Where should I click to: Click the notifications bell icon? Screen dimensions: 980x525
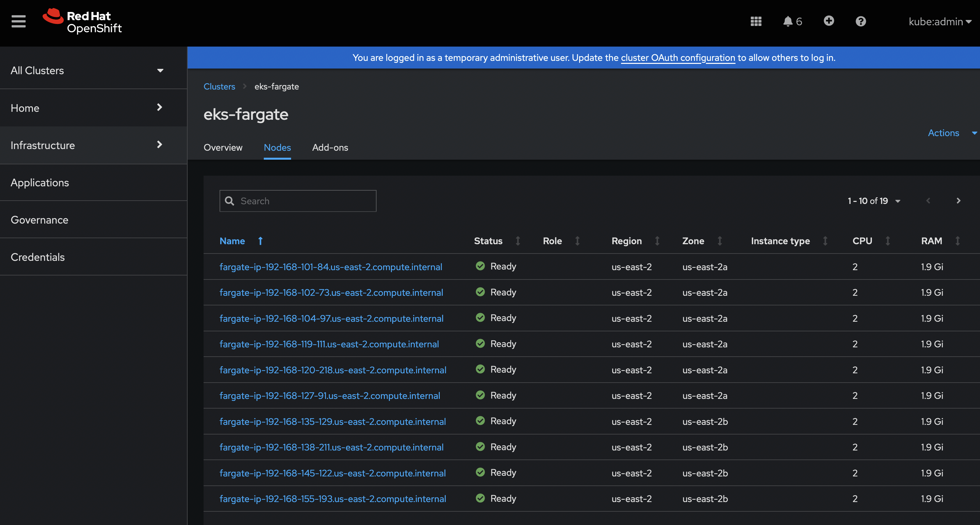pyautogui.click(x=787, y=21)
